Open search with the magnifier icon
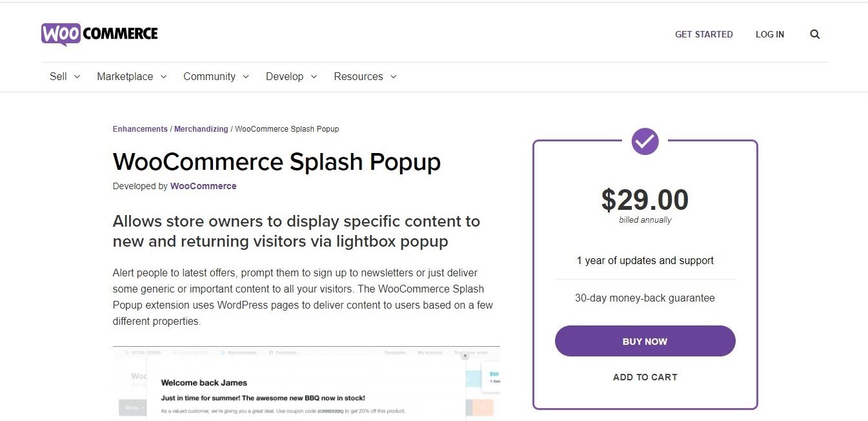The height and width of the screenshot is (421, 868). point(814,34)
